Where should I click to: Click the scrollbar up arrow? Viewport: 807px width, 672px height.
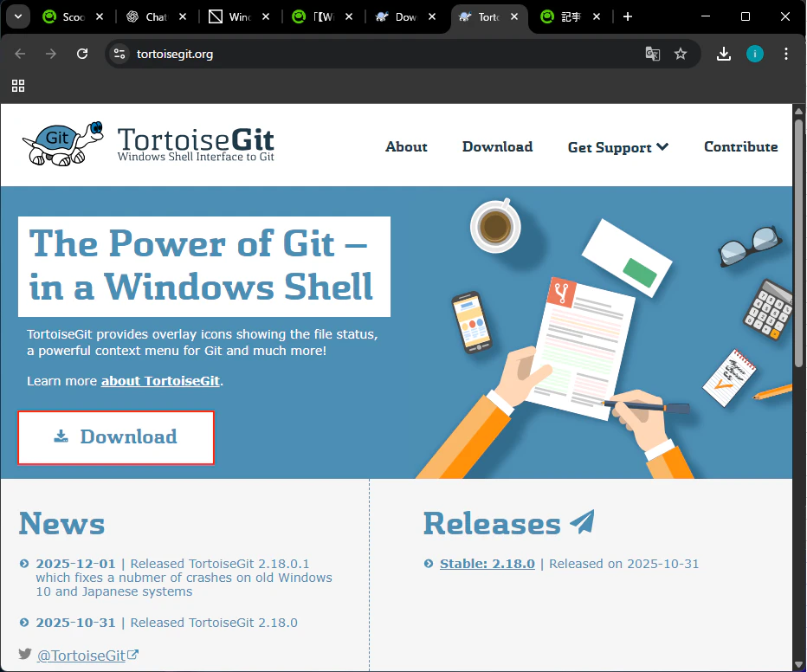tap(798, 111)
